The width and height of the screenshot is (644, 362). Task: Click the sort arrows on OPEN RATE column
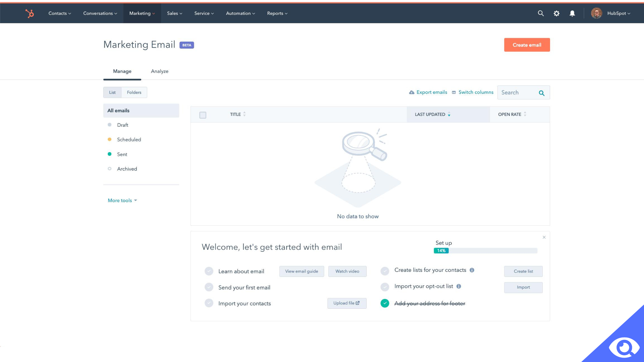coord(526,115)
